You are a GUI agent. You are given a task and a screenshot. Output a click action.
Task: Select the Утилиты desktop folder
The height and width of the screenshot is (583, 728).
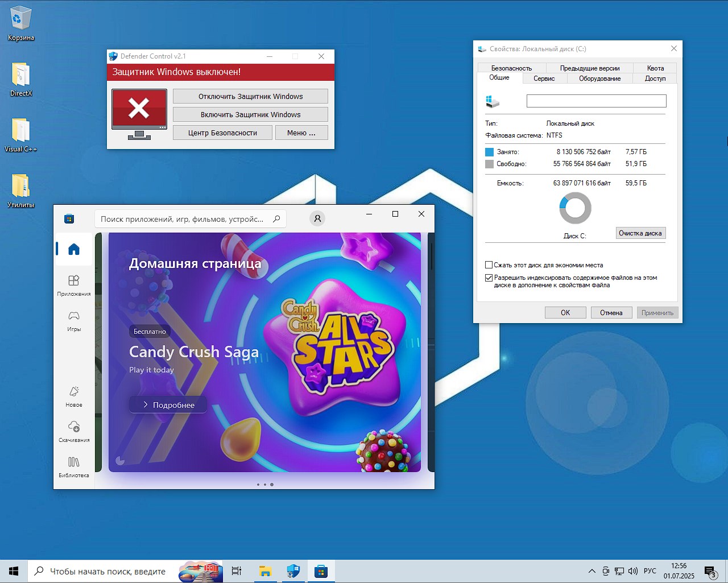click(x=21, y=191)
